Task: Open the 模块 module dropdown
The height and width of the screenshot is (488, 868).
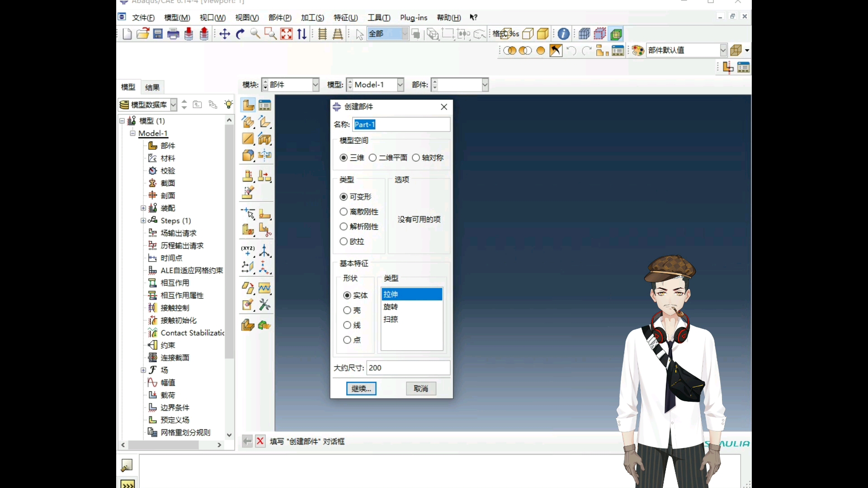Action: (x=316, y=85)
